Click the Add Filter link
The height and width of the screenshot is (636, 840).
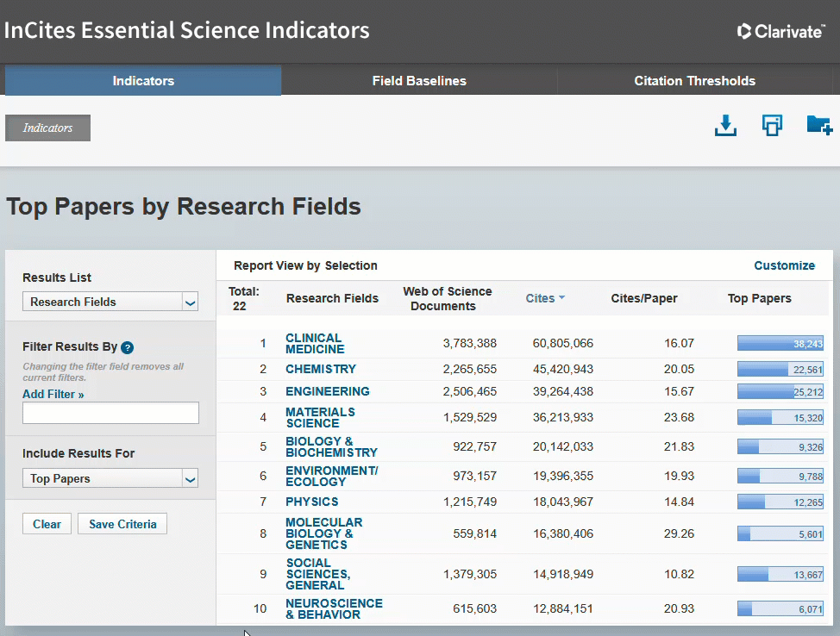[x=53, y=394]
